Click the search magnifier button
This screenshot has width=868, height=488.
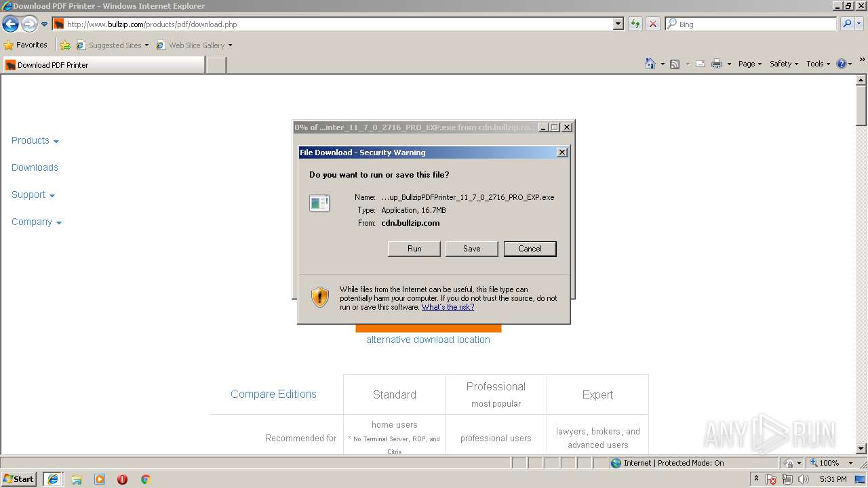point(847,24)
